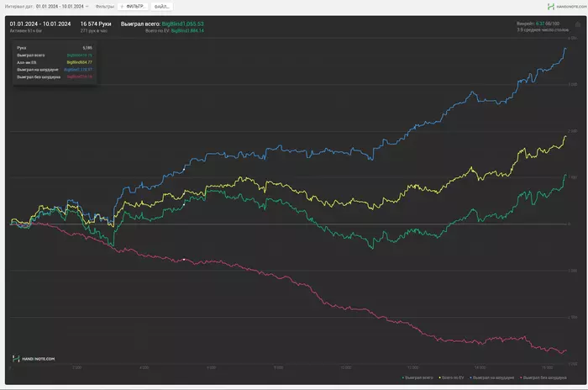Click the 'Алл-ин EB' row in tooltip
Screen dimensions: 588x390
click(55, 62)
